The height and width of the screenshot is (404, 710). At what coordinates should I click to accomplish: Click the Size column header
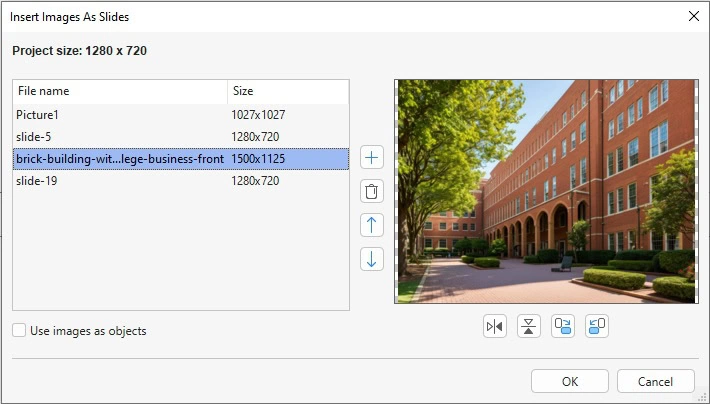click(x=287, y=91)
